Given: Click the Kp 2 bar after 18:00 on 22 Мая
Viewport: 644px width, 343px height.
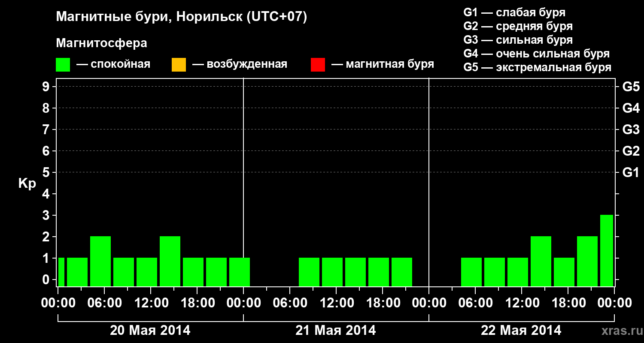Looking at the screenshot, I should (x=587, y=261).
